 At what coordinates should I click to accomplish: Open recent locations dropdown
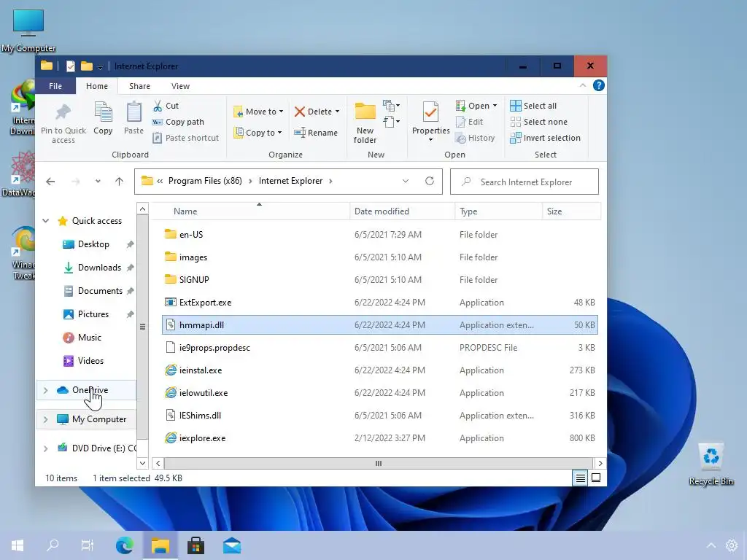(98, 182)
